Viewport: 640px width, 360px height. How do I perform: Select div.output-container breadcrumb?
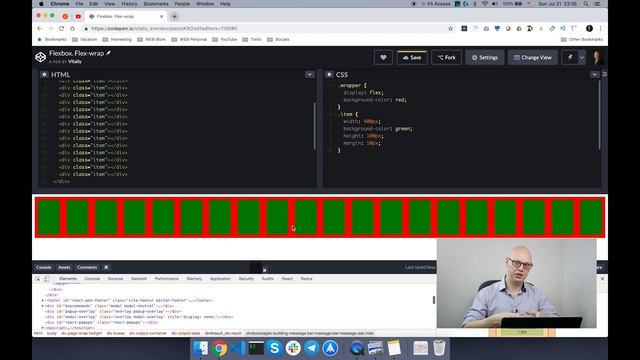[148, 333]
